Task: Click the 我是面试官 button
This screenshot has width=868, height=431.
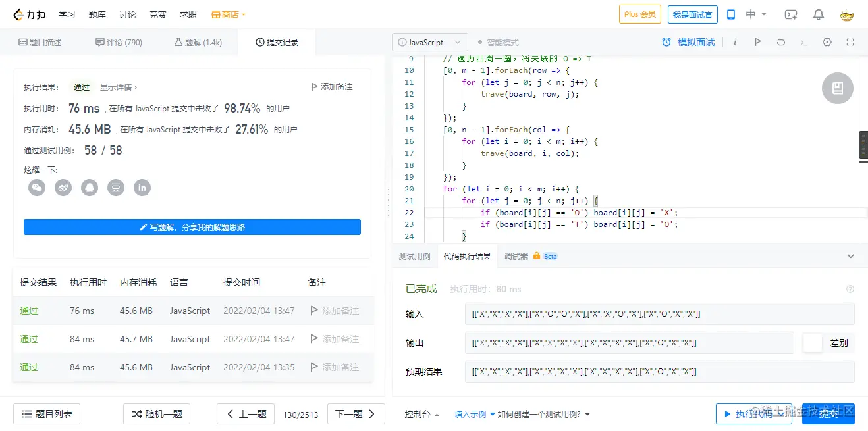Action: (x=692, y=14)
